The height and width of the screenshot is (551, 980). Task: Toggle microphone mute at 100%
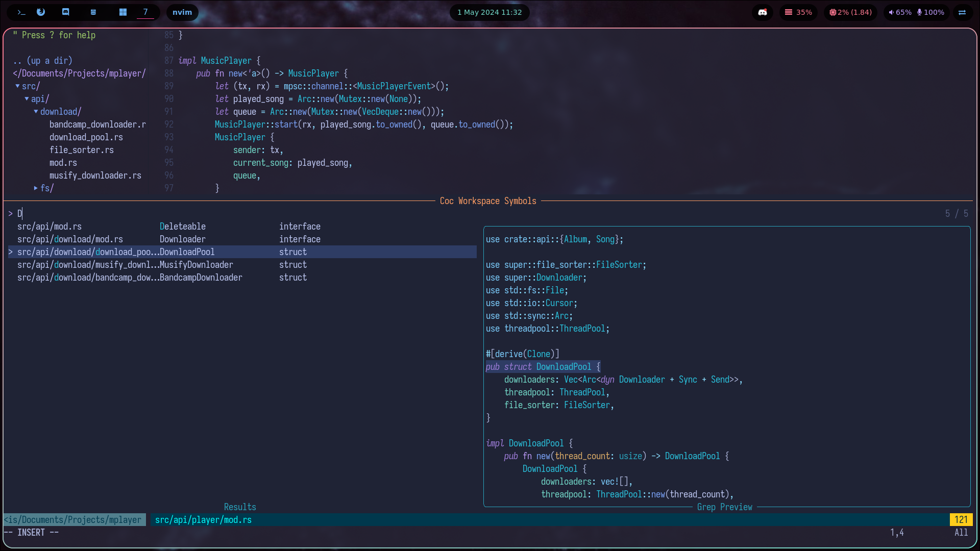point(930,12)
